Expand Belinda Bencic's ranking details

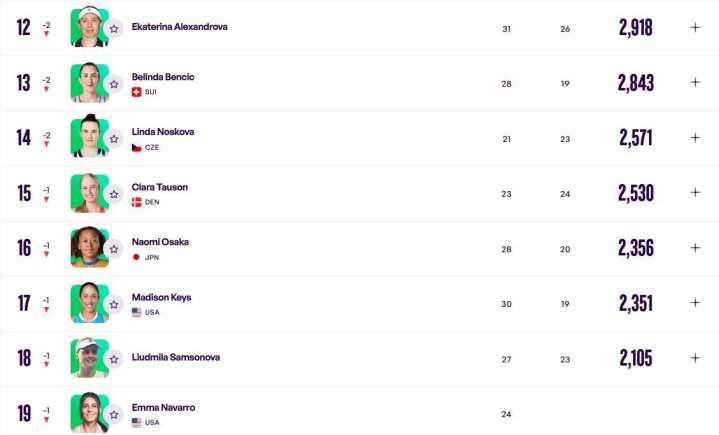(x=695, y=82)
